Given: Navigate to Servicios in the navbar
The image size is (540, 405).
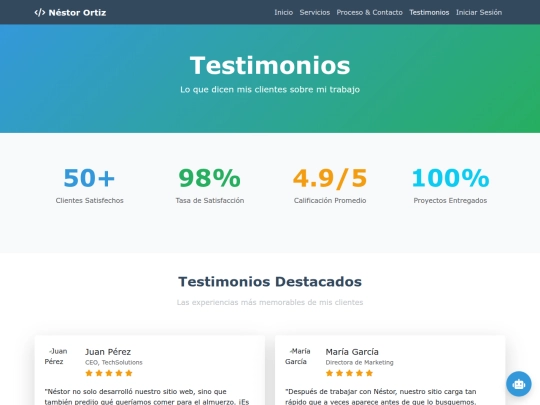Looking at the screenshot, I should click(x=314, y=12).
